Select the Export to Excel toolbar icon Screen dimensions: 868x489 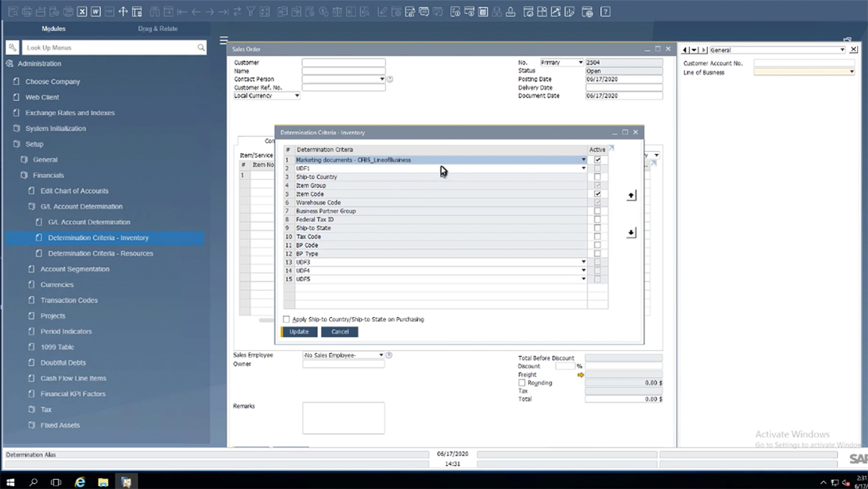tap(83, 10)
